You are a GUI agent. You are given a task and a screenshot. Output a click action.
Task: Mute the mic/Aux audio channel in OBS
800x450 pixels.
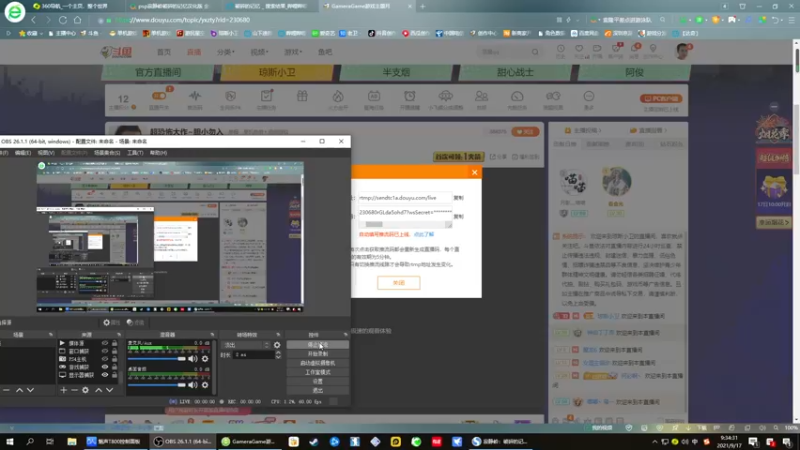192,359
